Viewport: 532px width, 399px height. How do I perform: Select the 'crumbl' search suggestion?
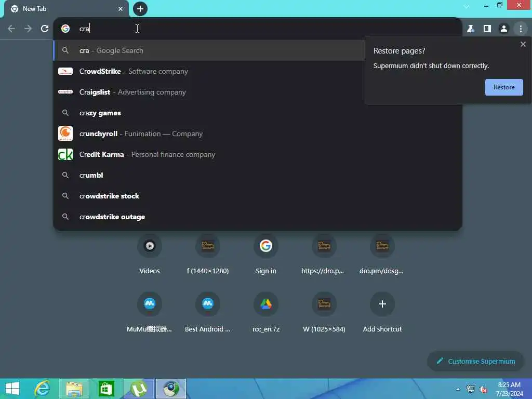[258, 175]
